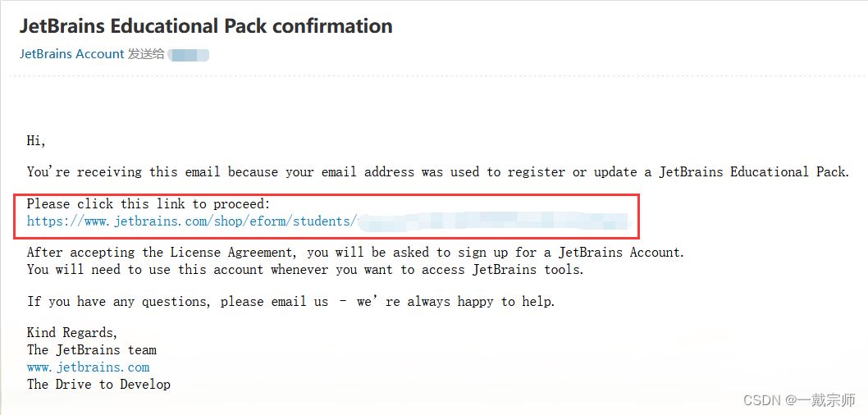Click the CSDN watermark text

(x=761, y=400)
